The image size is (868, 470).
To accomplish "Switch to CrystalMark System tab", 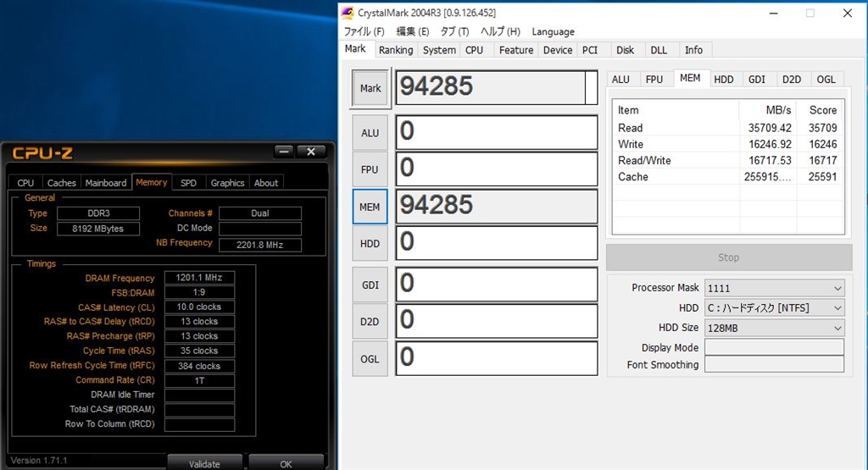I will 439,50.
